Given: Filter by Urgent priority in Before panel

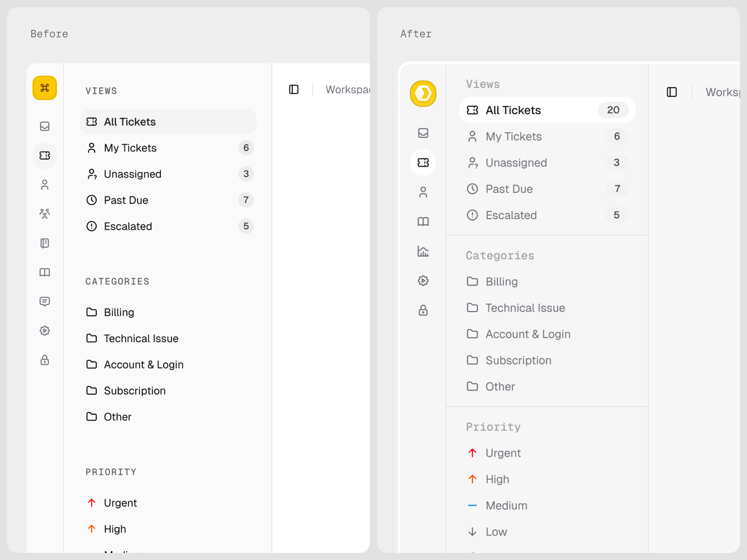Looking at the screenshot, I should (x=168, y=503).
